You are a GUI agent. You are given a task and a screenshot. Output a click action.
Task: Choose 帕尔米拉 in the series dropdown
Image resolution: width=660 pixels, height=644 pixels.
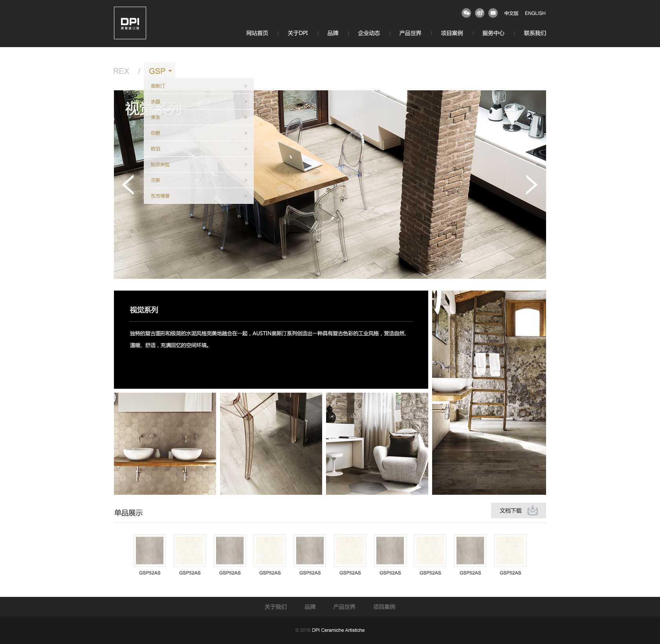tap(160, 165)
